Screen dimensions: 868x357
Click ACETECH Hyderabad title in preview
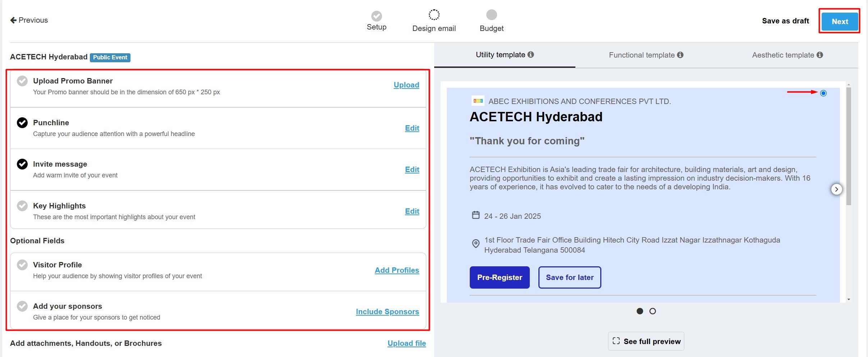(x=536, y=117)
